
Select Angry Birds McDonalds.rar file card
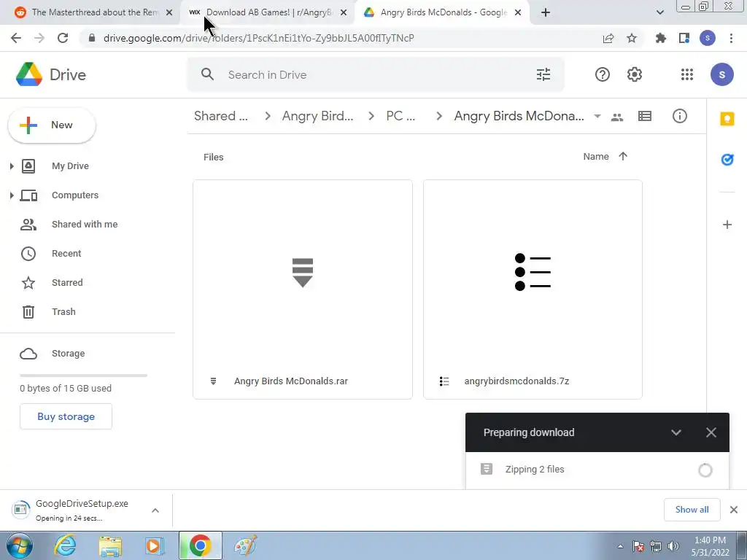[303, 289]
